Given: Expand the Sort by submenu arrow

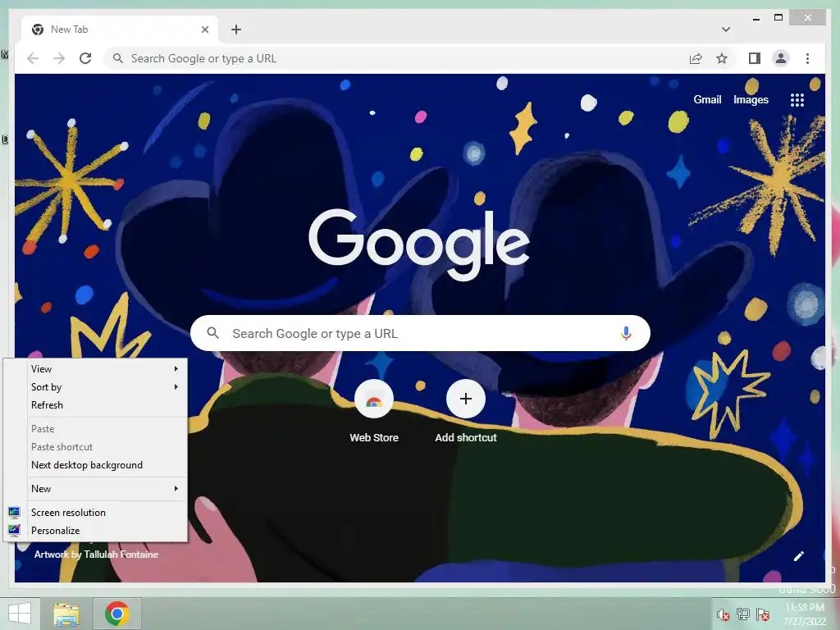Looking at the screenshot, I should point(176,387).
